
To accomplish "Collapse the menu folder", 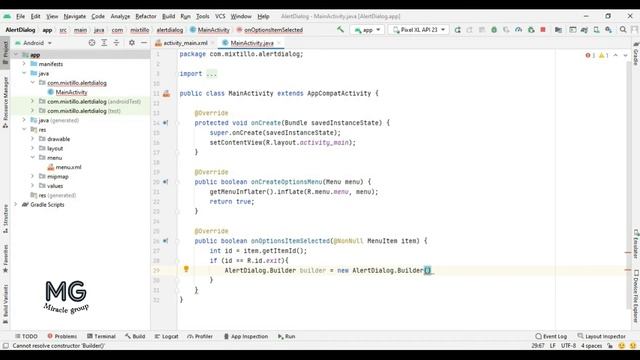I will (32, 158).
